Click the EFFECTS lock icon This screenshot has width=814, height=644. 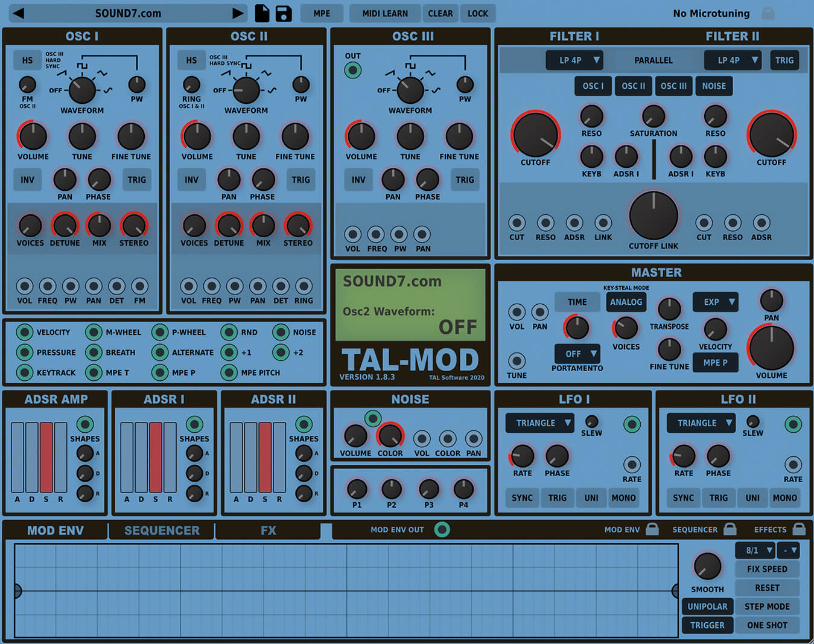coord(799,529)
